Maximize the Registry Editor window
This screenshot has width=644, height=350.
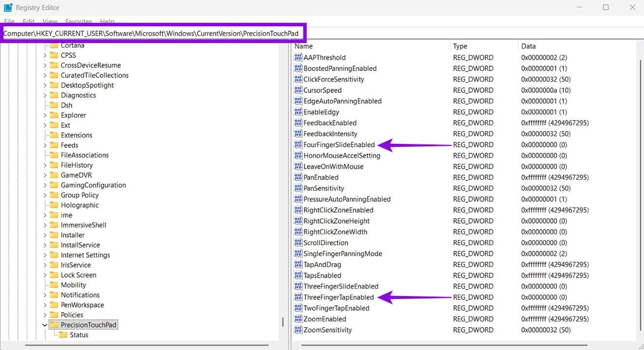point(606,7)
